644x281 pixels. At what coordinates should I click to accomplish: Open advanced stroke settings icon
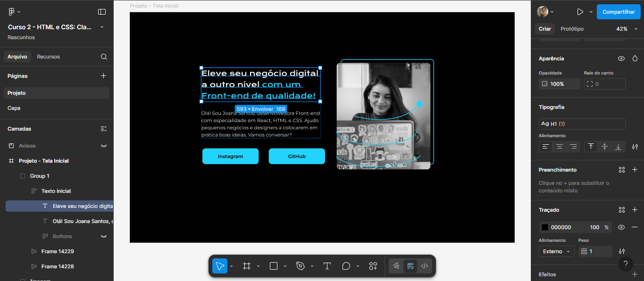pos(622,251)
